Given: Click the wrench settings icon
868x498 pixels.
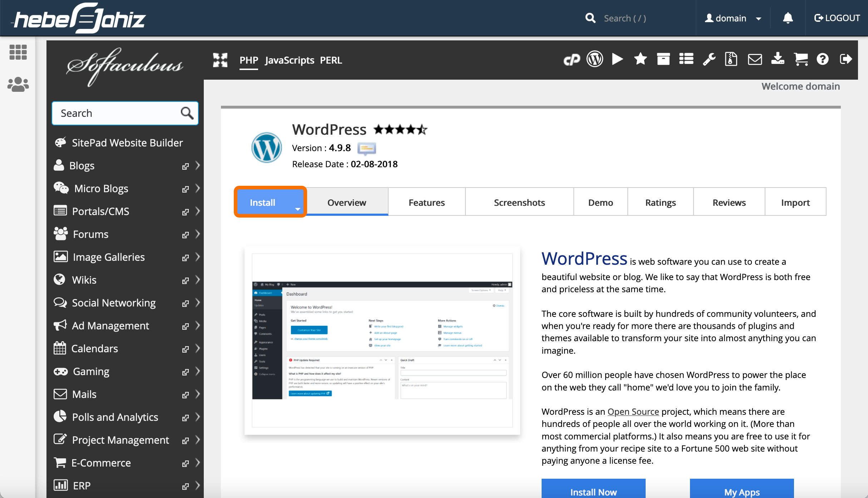Looking at the screenshot, I should 709,59.
